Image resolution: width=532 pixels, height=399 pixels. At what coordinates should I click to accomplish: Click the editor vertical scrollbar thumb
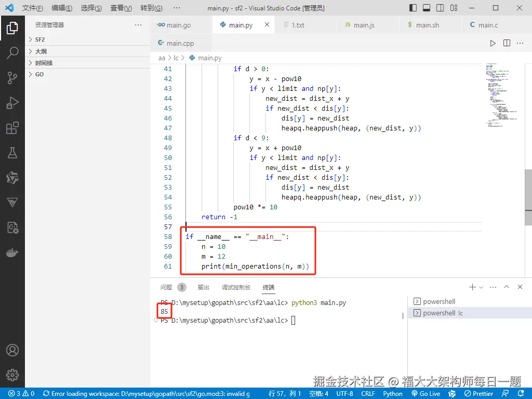(528, 197)
